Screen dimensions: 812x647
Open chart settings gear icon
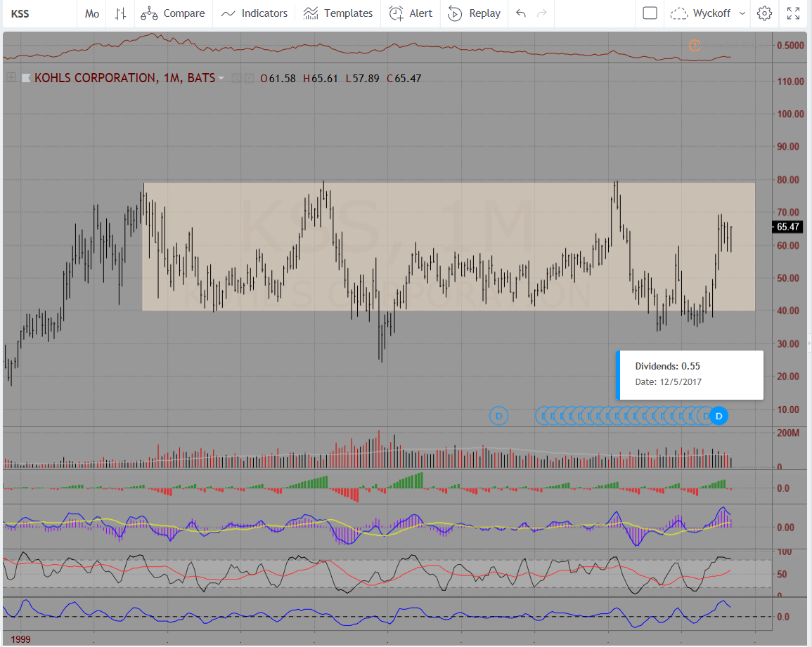pyautogui.click(x=765, y=13)
